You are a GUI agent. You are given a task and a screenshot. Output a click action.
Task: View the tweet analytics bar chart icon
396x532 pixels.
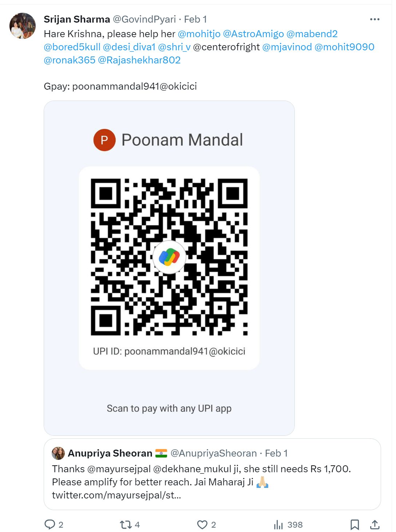point(278,524)
